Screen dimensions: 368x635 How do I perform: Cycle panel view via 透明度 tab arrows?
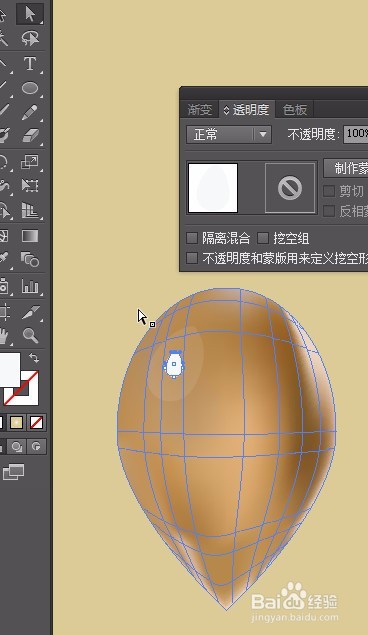pos(226,110)
